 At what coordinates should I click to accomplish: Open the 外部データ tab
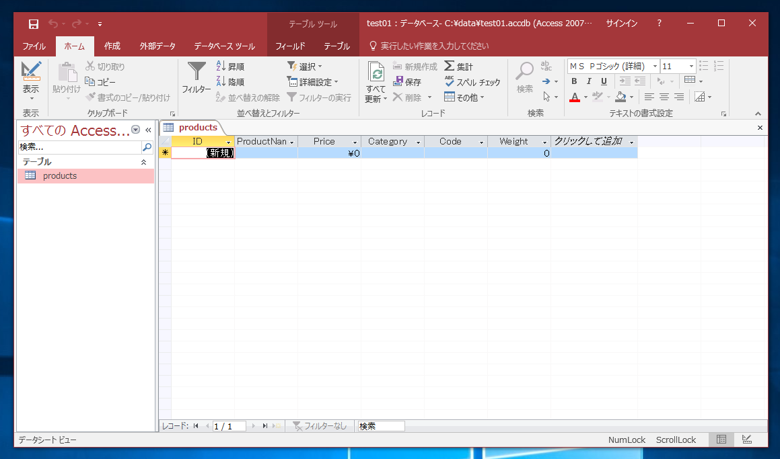point(157,46)
